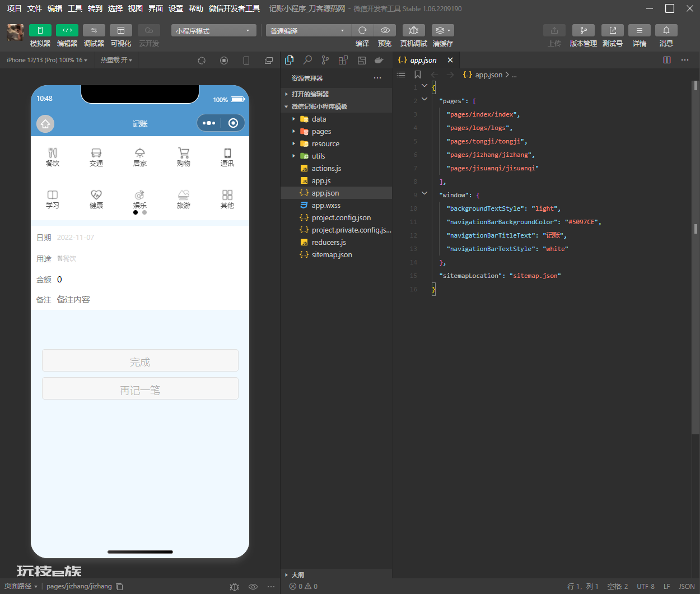
Task: Toggle the 热重载 hot reload dropdown
Action: (x=116, y=60)
